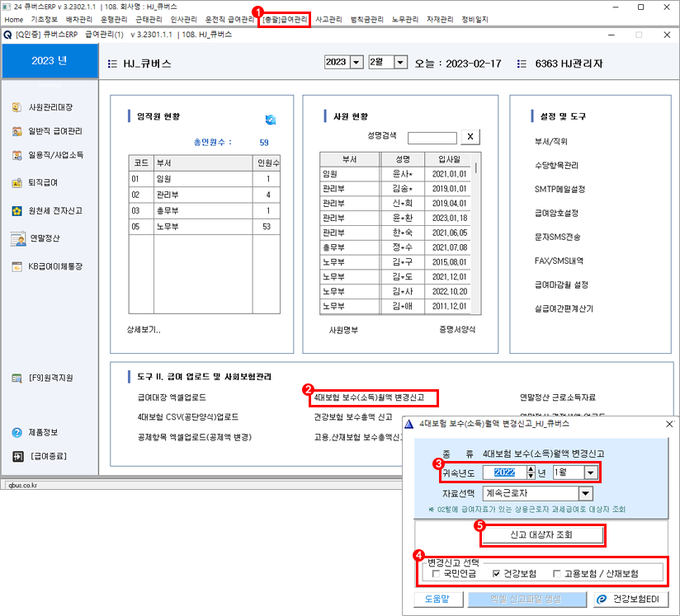Select the 노무부 department row
This screenshot has width=680, height=616.
205,227
